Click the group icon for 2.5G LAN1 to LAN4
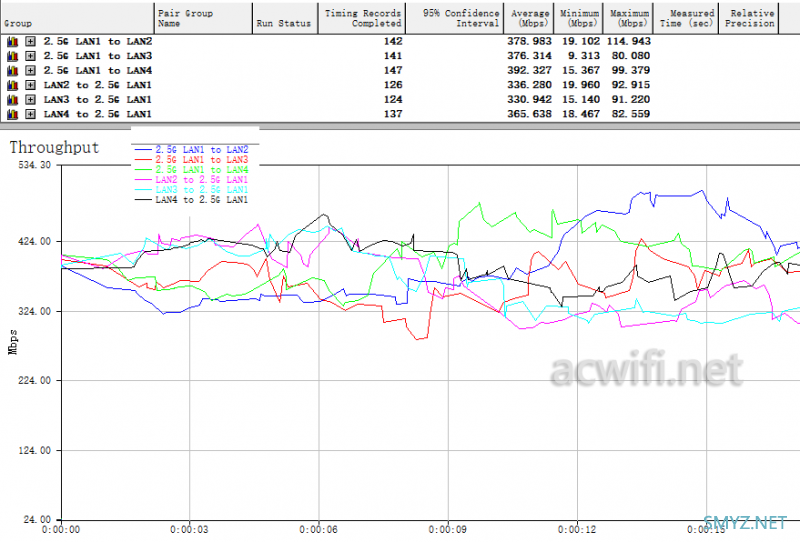Screen dimensions: 800x542 point(12,71)
